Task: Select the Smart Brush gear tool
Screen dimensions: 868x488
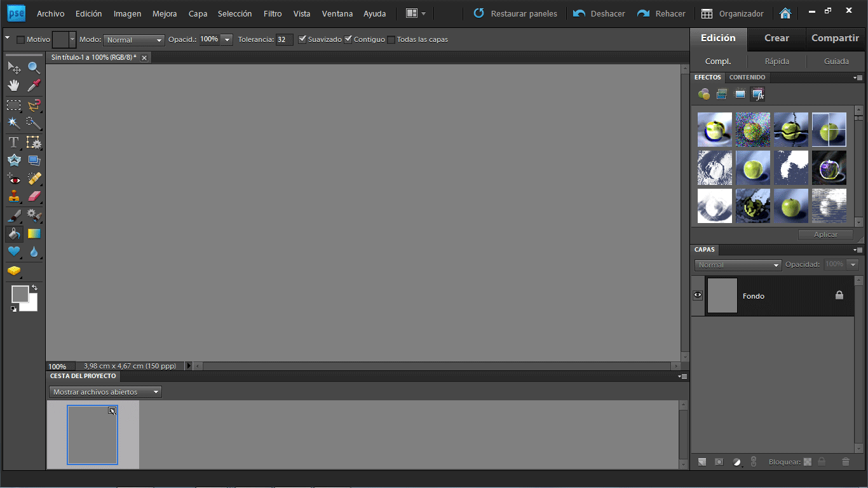Action: (x=34, y=216)
